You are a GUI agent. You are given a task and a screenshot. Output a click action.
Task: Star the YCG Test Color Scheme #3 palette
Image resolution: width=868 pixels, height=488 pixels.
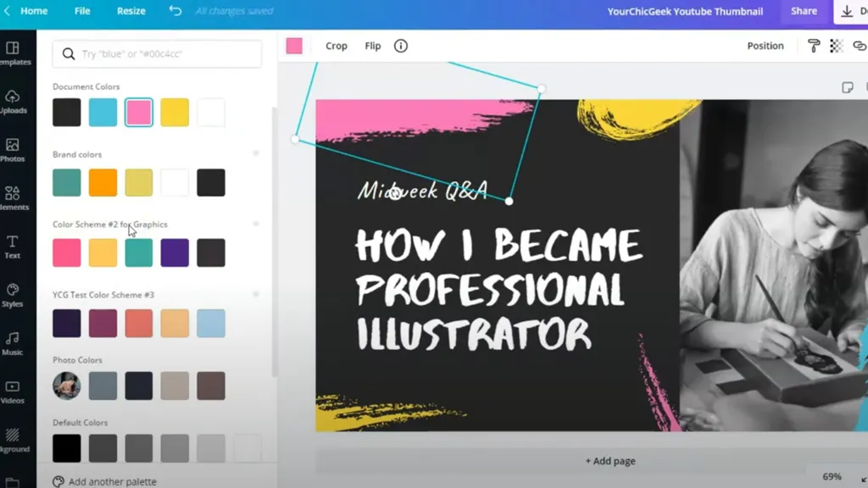click(256, 294)
